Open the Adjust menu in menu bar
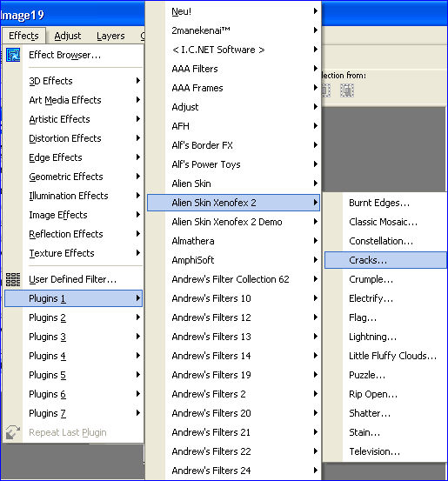The width and height of the screenshot is (448, 481). click(68, 36)
